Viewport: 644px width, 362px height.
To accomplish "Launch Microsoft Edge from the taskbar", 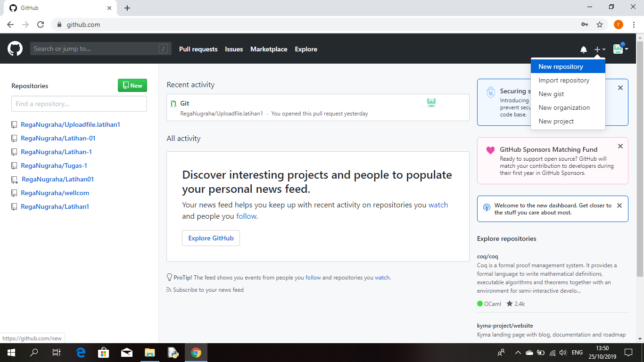I will (81, 353).
